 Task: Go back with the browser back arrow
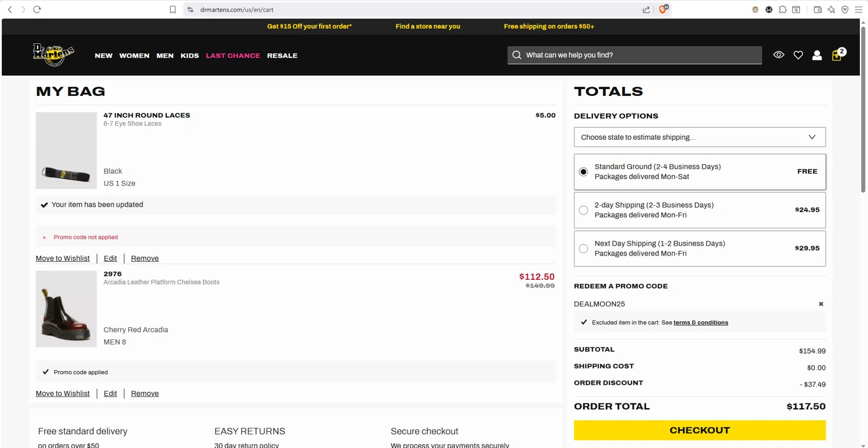10,9
